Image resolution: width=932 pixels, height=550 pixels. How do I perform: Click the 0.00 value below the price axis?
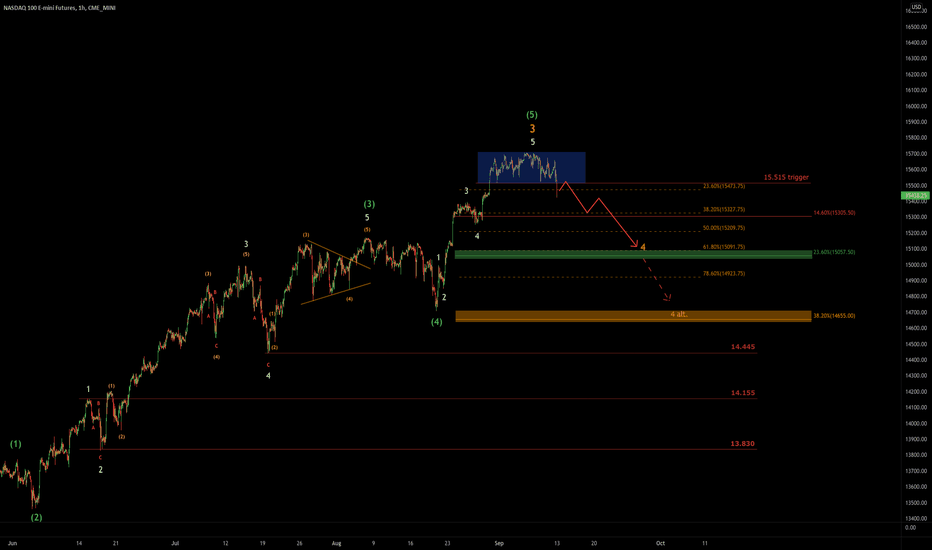click(911, 527)
